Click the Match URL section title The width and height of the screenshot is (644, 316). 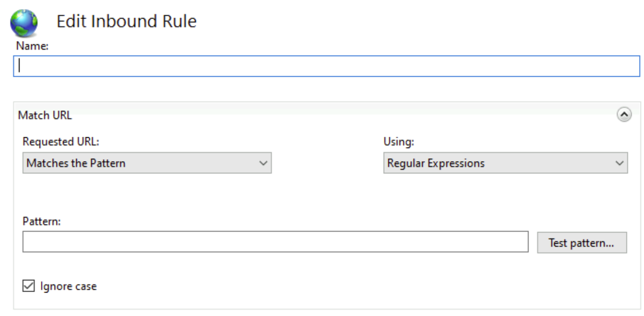point(45,115)
